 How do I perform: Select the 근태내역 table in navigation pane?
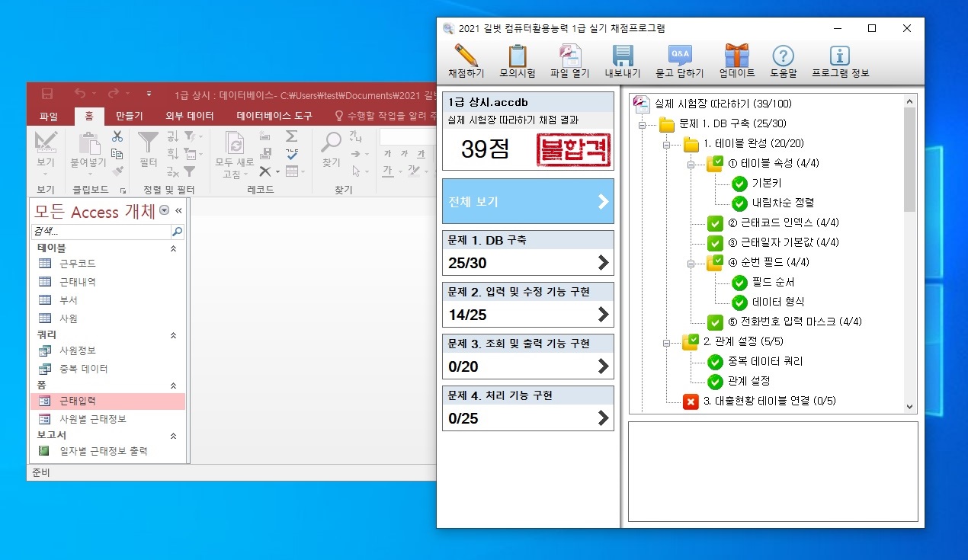[78, 282]
